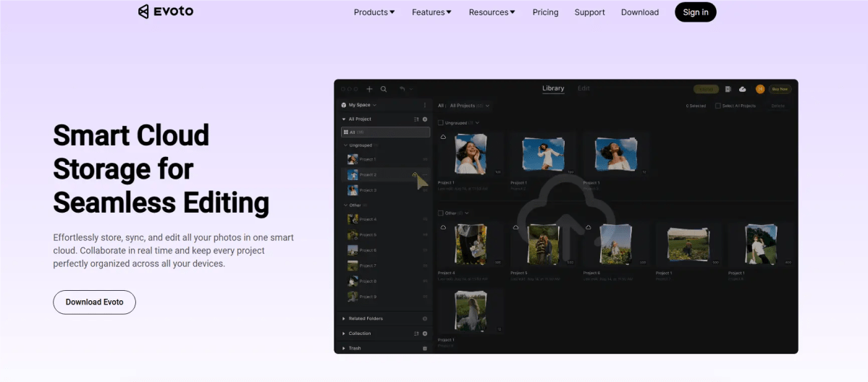Collapse the All Project section triangle

pyautogui.click(x=344, y=119)
